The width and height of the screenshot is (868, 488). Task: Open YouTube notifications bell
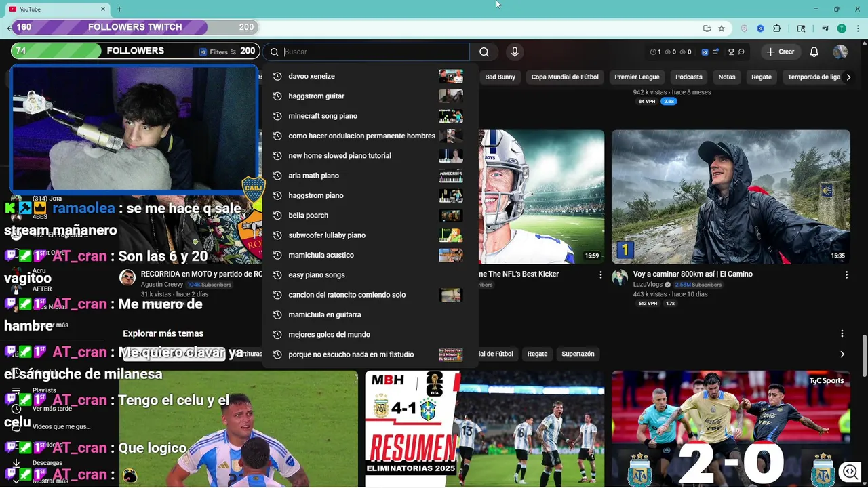pyautogui.click(x=814, y=52)
